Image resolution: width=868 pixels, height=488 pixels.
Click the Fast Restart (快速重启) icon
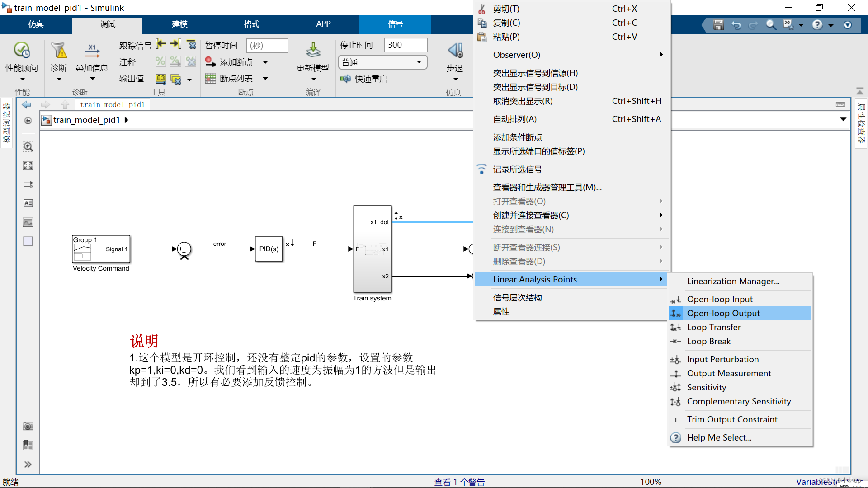tap(346, 79)
